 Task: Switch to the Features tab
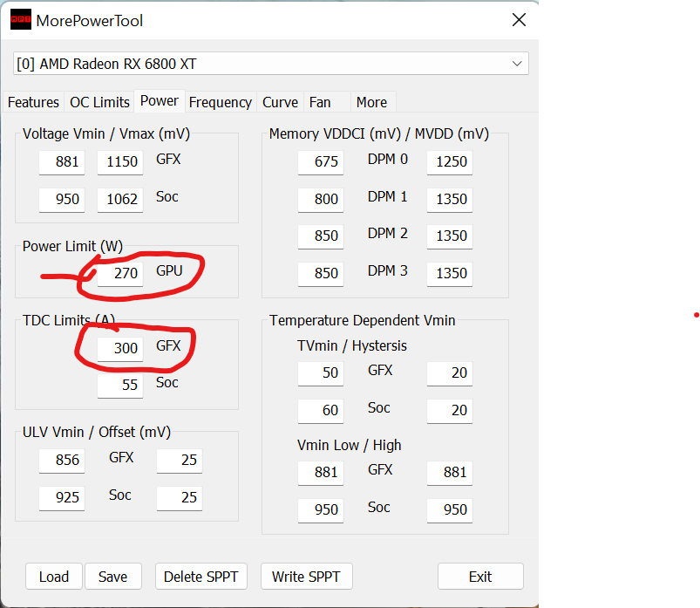tap(33, 102)
